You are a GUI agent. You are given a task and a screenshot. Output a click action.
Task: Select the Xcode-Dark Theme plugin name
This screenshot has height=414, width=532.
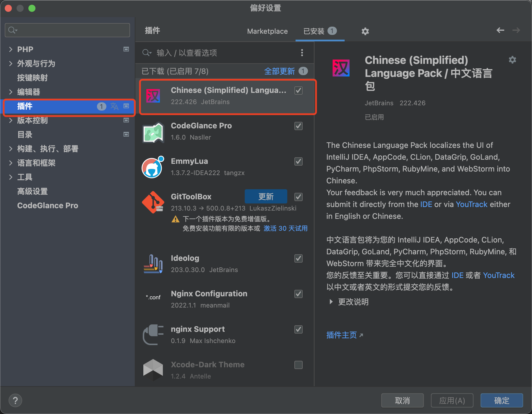[207, 364]
